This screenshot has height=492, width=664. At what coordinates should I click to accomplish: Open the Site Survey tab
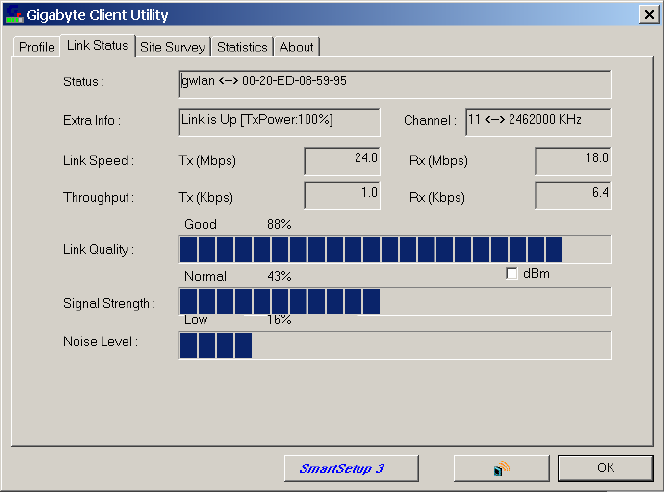pos(172,47)
